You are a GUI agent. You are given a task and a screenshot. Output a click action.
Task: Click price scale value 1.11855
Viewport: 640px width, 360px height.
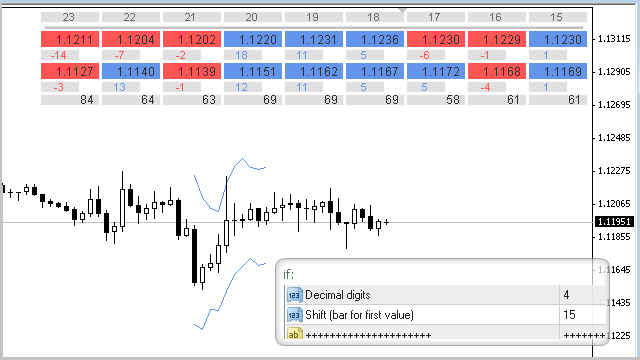614,237
